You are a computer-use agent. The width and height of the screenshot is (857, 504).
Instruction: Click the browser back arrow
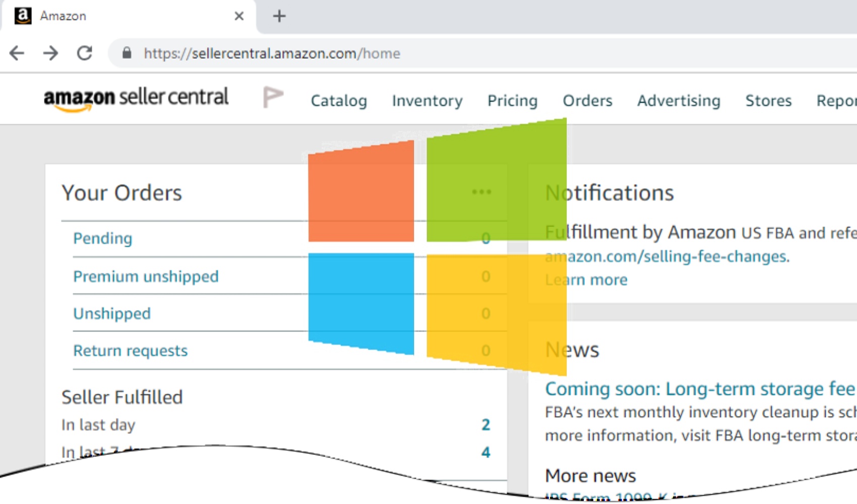tap(17, 53)
